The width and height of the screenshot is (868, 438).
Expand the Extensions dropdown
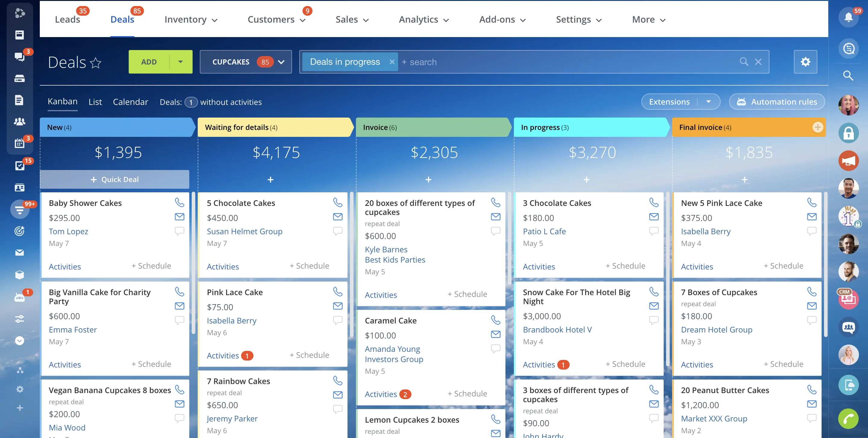coord(709,102)
